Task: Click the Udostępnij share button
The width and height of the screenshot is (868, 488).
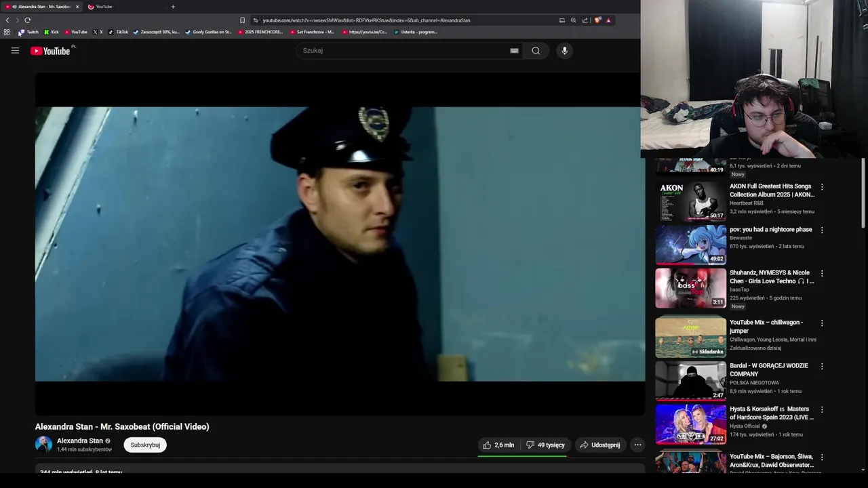Action: [x=599, y=445]
